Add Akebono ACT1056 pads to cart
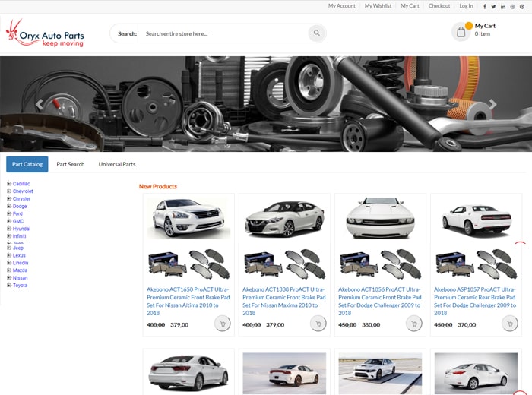 coord(414,324)
